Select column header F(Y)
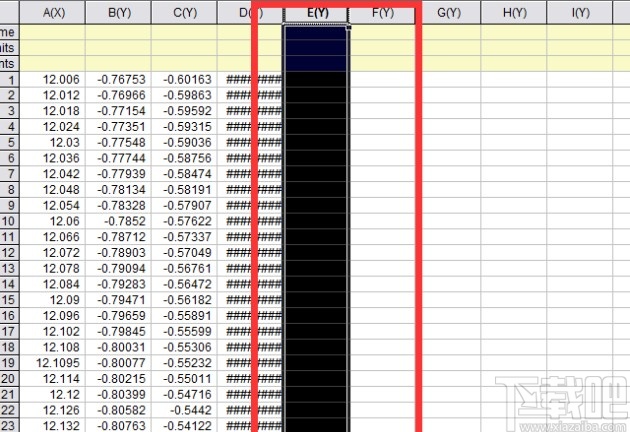630x432 pixels. click(382, 12)
